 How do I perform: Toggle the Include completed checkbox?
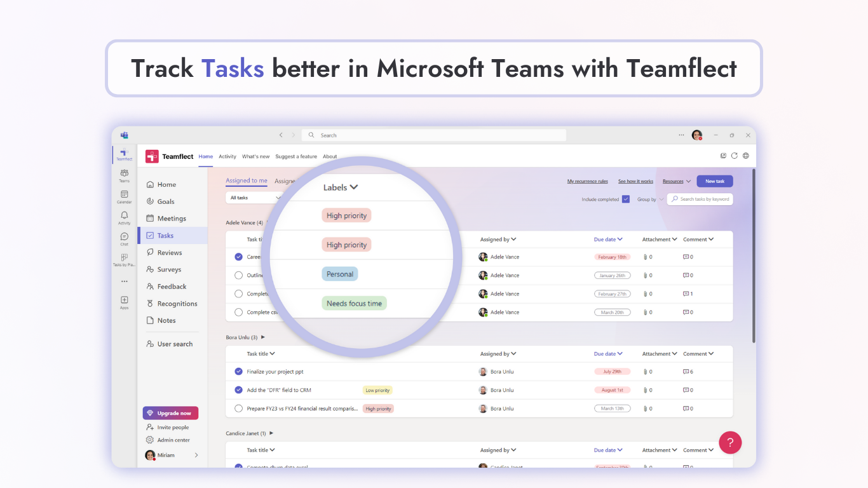click(x=626, y=199)
